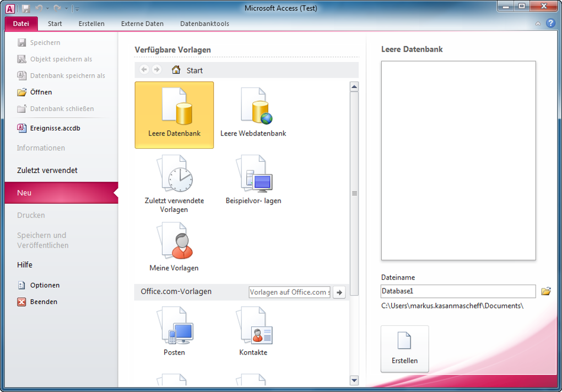Switch to the Datenbanktools tab

(x=204, y=24)
